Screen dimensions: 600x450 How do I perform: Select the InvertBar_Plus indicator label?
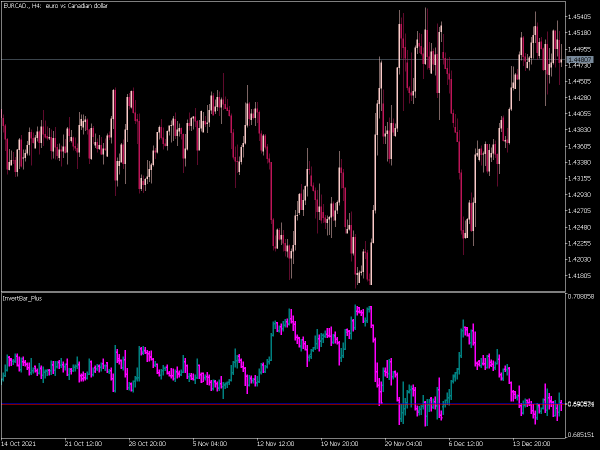tap(22, 298)
